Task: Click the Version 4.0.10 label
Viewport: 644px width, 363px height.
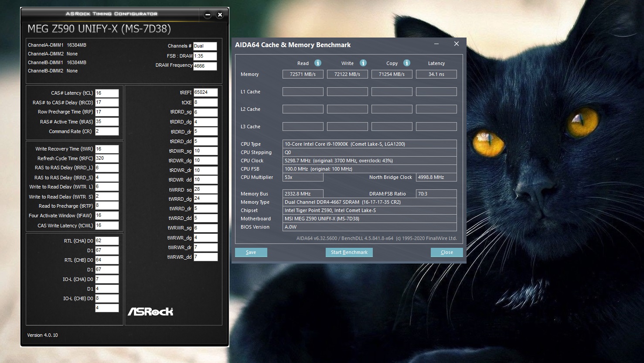Action: click(42, 335)
